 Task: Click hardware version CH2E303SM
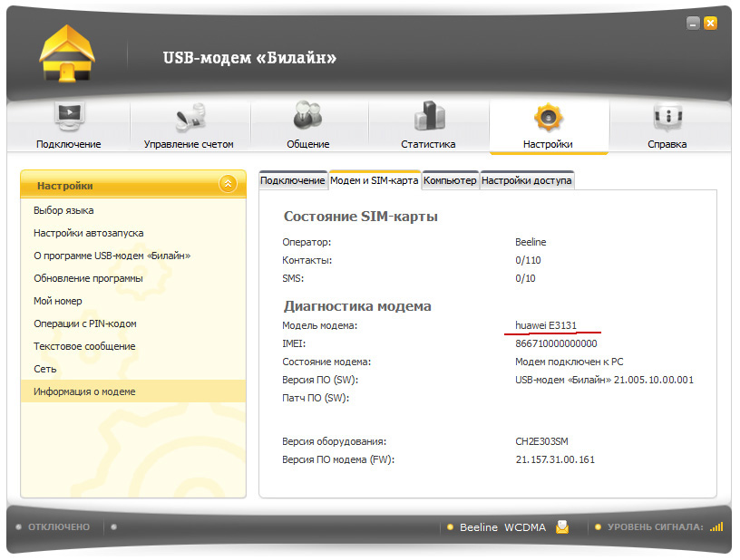[x=541, y=441]
